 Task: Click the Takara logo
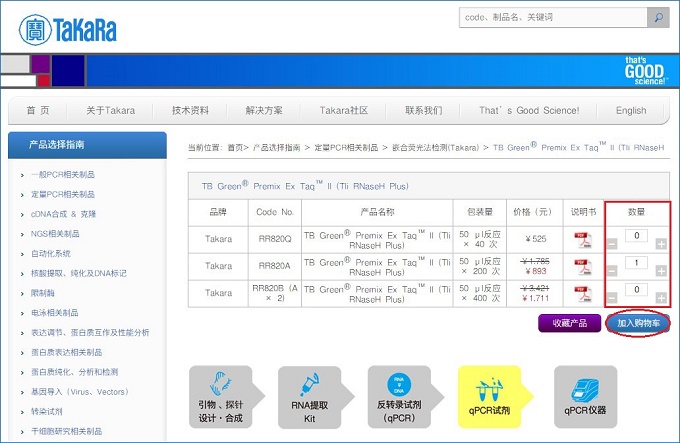[x=68, y=29]
